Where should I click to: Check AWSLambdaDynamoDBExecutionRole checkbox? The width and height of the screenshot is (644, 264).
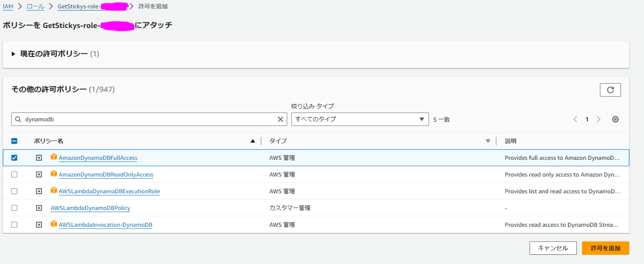pyautogui.click(x=14, y=191)
